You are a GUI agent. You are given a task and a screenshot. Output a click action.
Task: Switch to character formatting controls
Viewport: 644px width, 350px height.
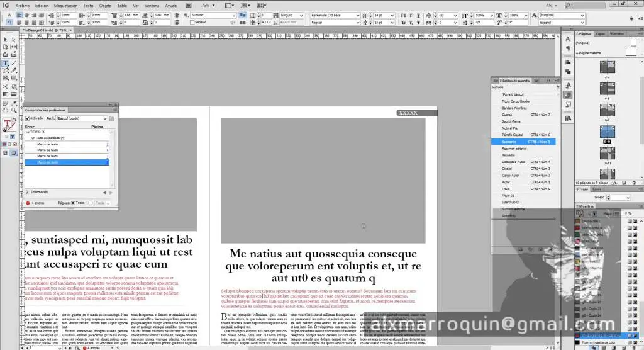point(9,15)
